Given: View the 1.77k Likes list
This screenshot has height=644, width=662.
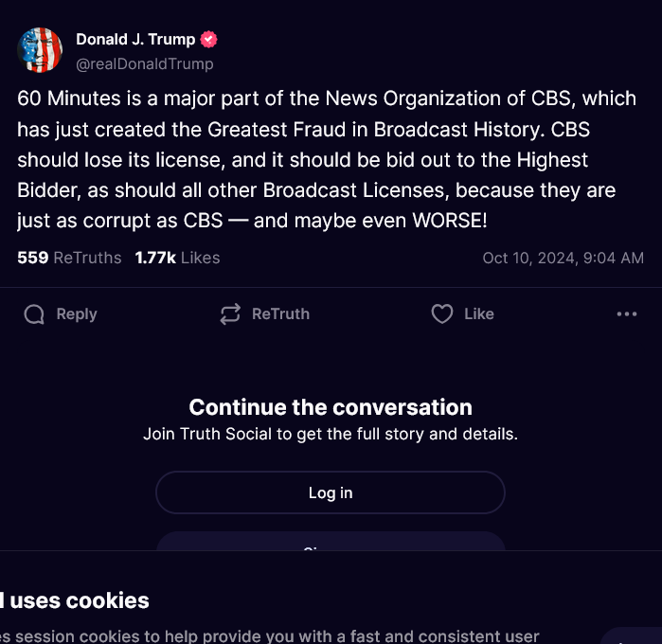Looking at the screenshot, I should point(177,258).
